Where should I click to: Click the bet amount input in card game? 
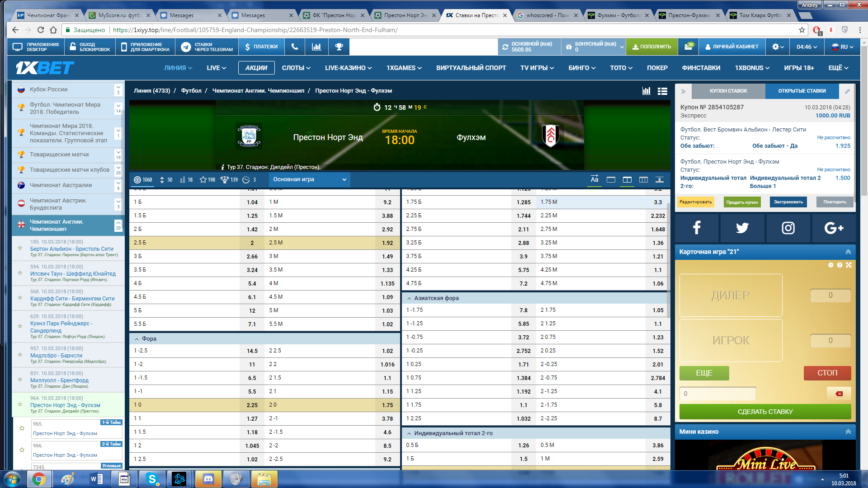pos(717,394)
